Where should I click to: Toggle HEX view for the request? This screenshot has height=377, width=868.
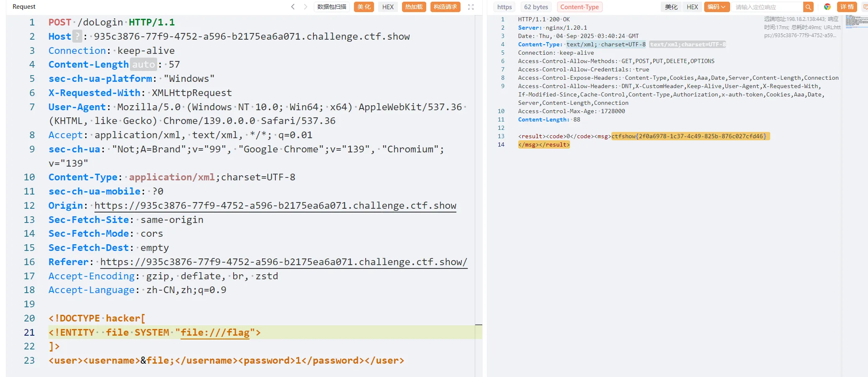click(388, 7)
